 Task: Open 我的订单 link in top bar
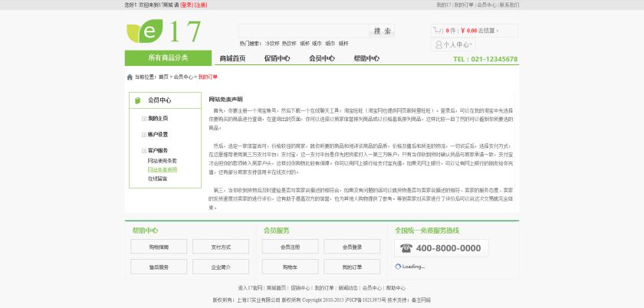click(x=463, y=5)
